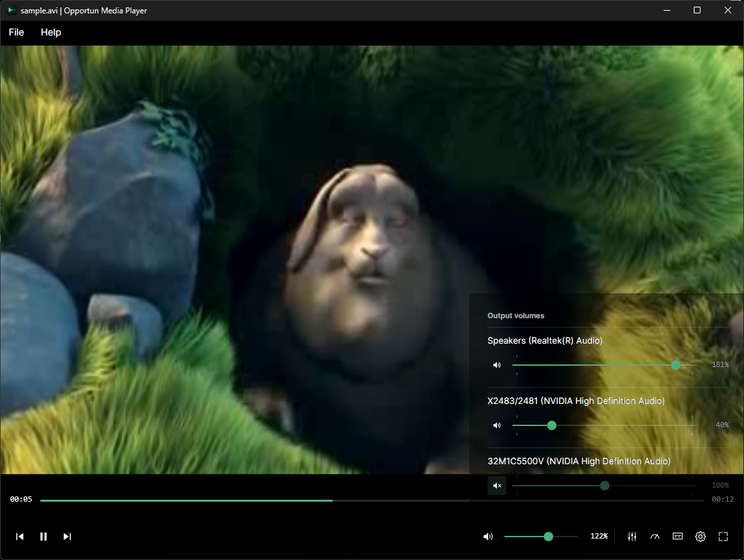Viewport: 744px width, 560px height.
Task: Open the output volumes mixer icon
Action: point(632,537)
